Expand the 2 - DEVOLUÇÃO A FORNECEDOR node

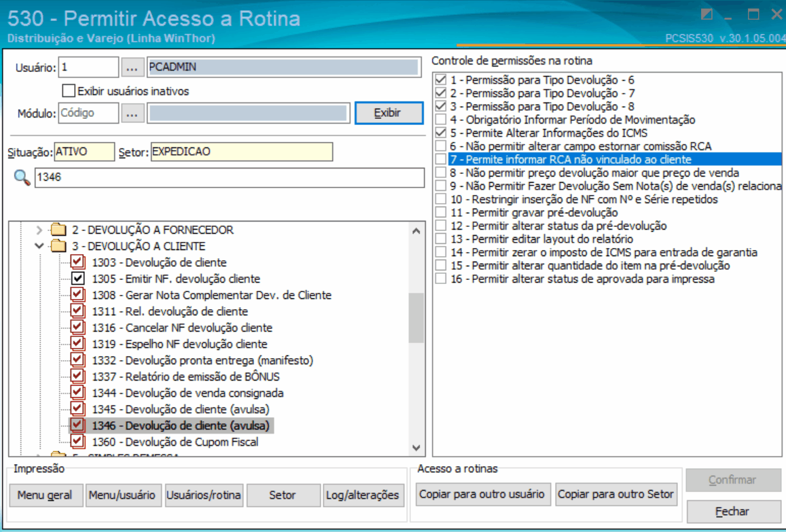(39, 230)
